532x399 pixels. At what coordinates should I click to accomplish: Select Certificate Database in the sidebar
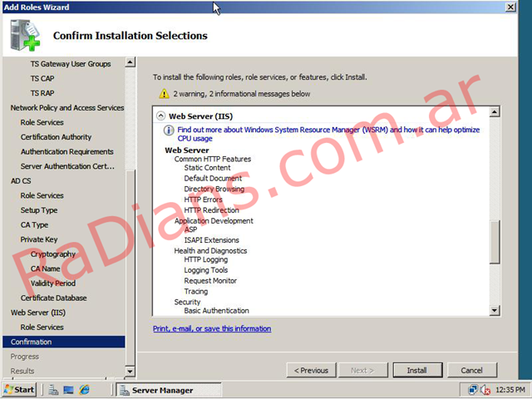pos(53,298)
